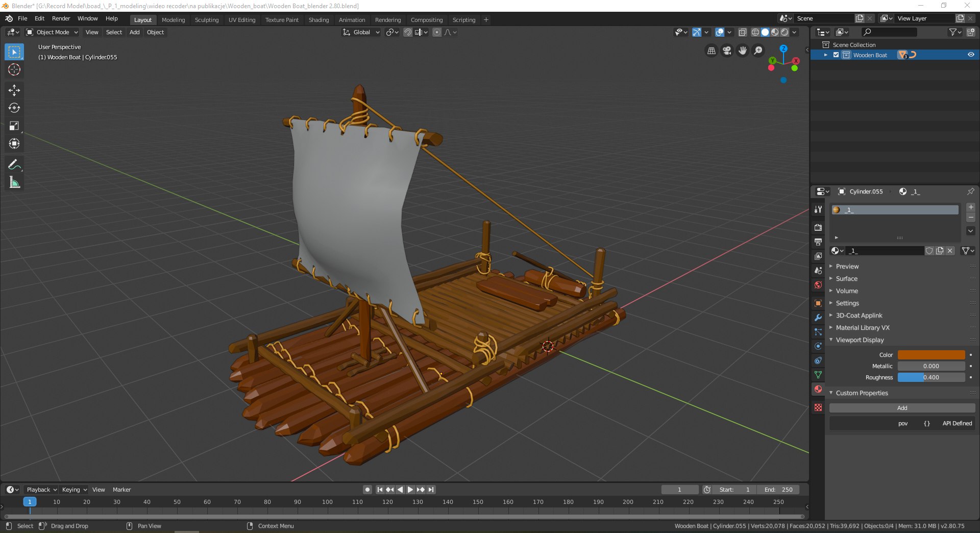980x533 pixels.
Task: Select the Cursor tool in toolbar
Action: pos(14,70)
